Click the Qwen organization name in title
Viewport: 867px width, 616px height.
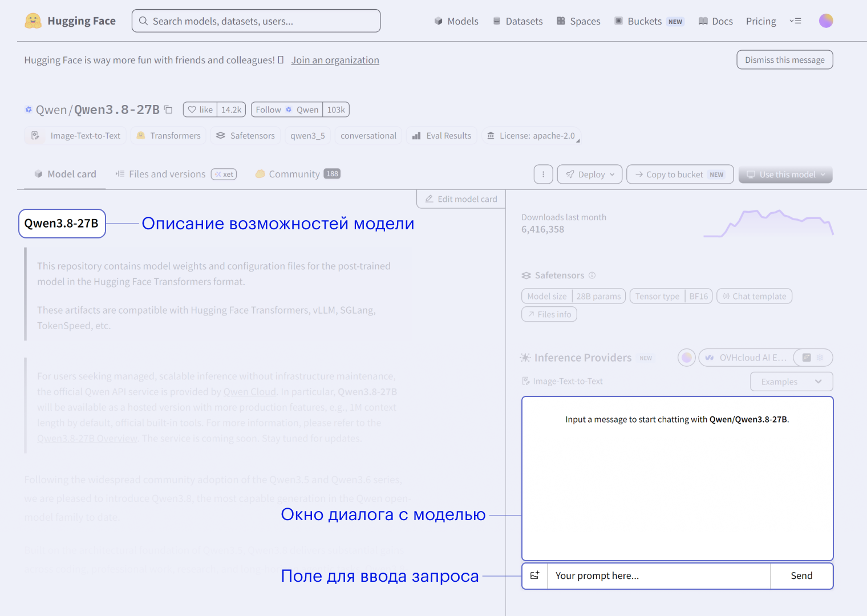(51, 110)
